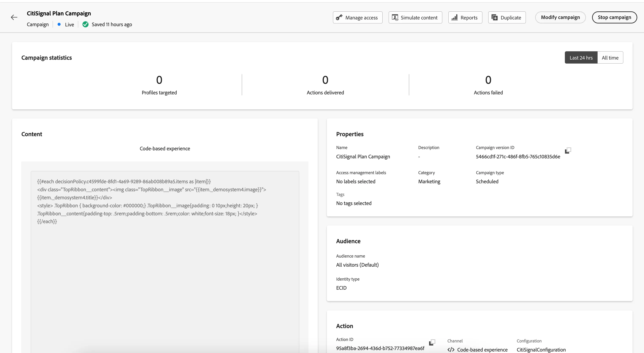Screen dimensions: 644x353
Task: Click the Reports bar chart icon
Action: (455, 18)
